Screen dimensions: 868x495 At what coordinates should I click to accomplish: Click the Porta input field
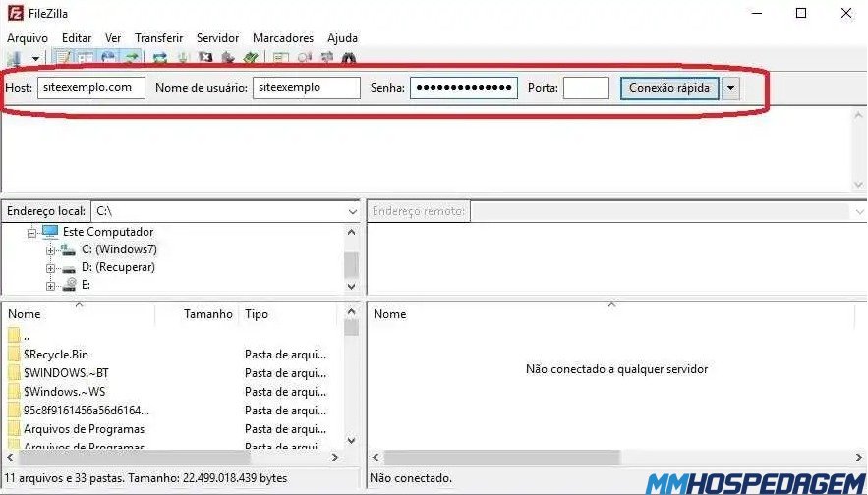point(586,88)
